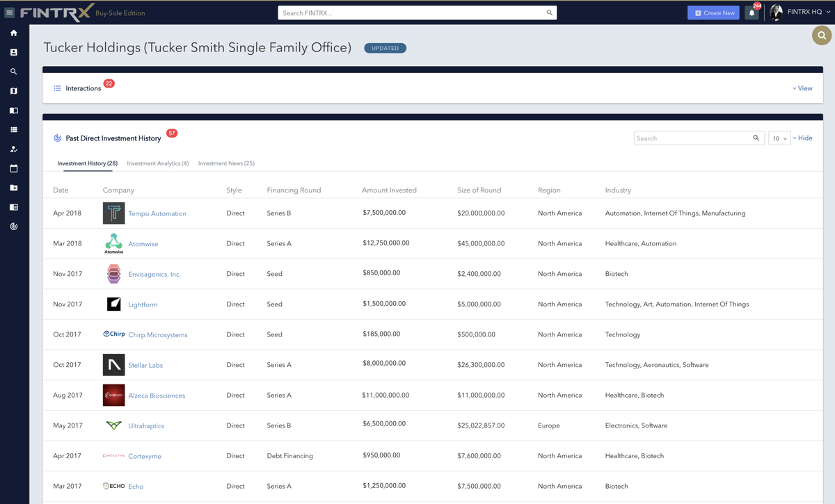Open the Envisagenics, Inc. company link

pyautogui.click(x=154, y=275)
